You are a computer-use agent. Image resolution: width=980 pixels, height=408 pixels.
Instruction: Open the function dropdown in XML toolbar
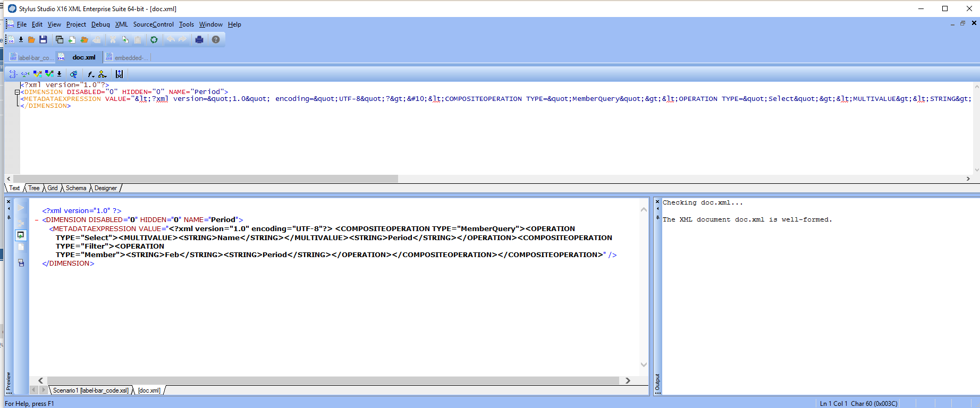[x=91, y=74]
